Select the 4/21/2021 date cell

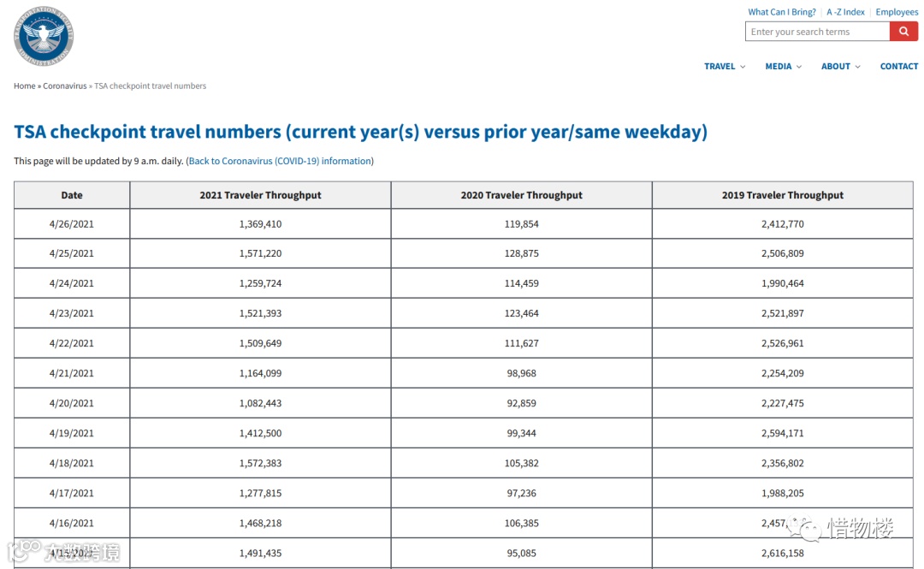[72, 373]
